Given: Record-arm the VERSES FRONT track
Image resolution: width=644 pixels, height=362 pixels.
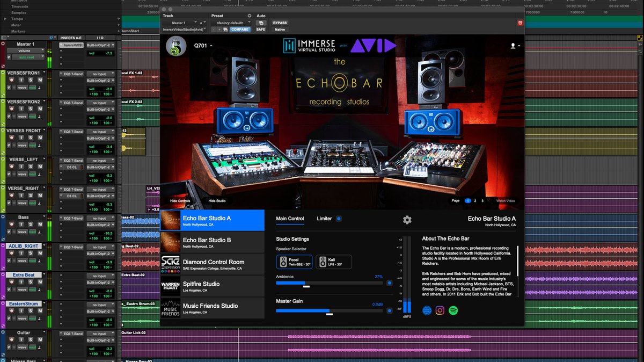Looking at the screenshot, I should 11,137.
